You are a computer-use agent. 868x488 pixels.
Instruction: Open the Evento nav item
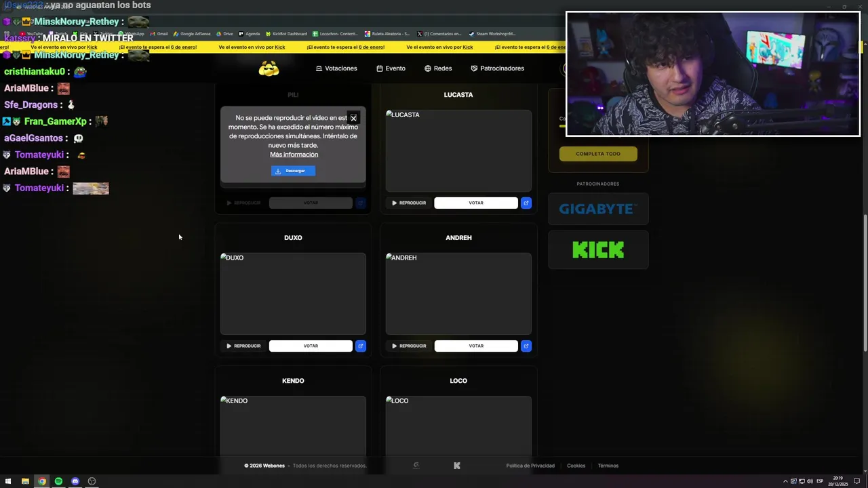[391, 68]
